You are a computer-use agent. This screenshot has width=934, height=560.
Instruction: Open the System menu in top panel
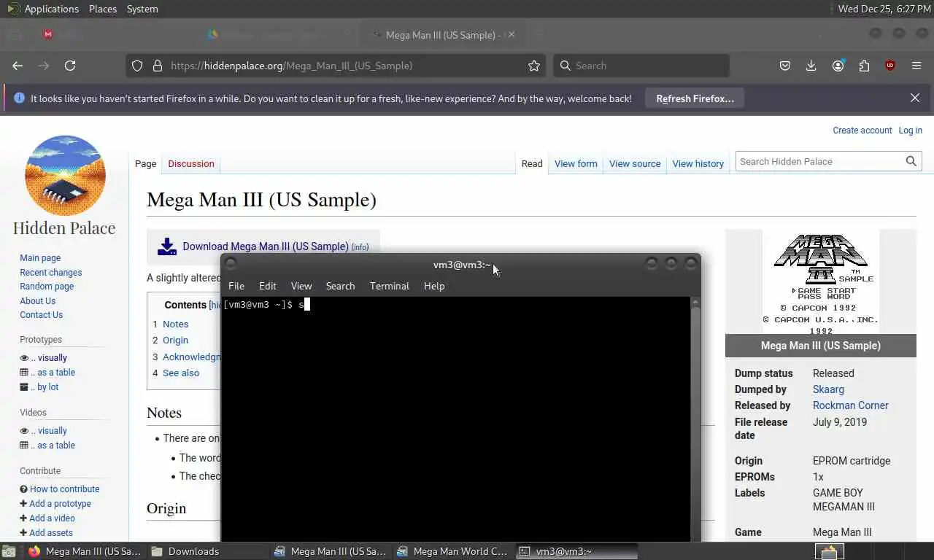point(142,9)
